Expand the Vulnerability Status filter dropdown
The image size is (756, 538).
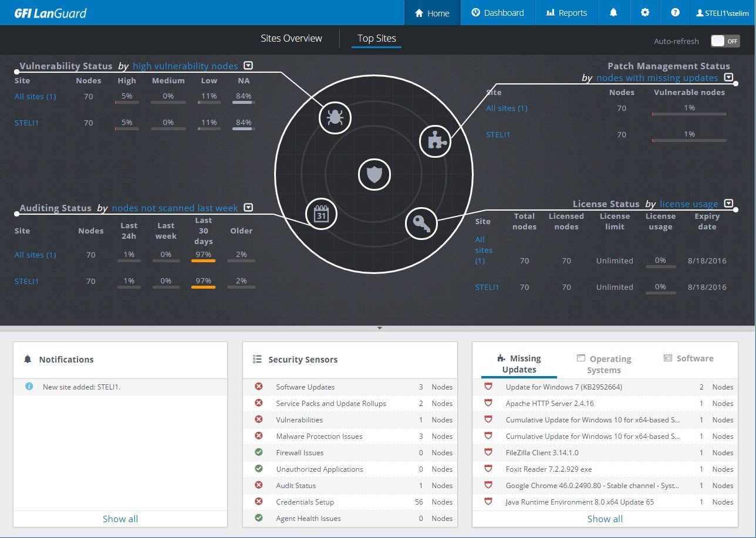pos(248,66)
